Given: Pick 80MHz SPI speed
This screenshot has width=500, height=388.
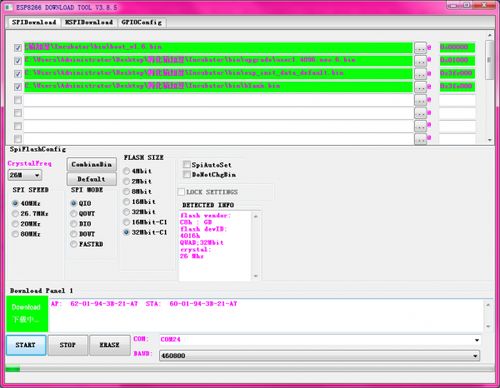Looking at the screenshot, I should [x=15, y=234].
